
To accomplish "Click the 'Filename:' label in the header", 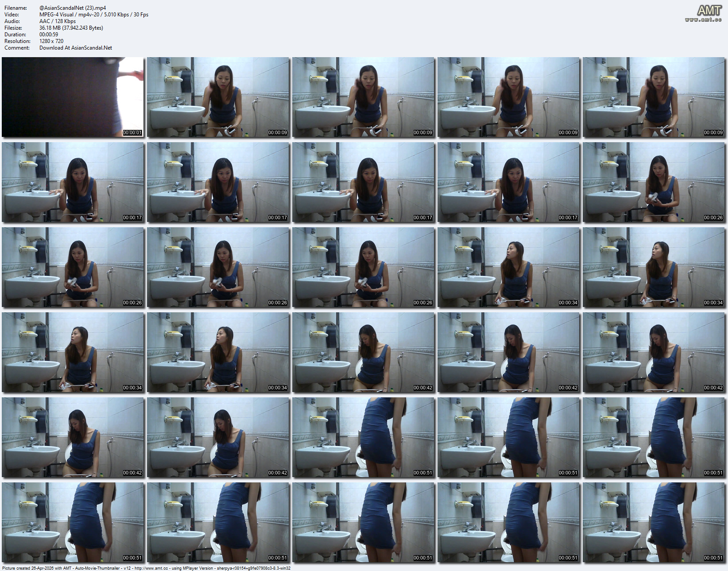I will point(15,8).
